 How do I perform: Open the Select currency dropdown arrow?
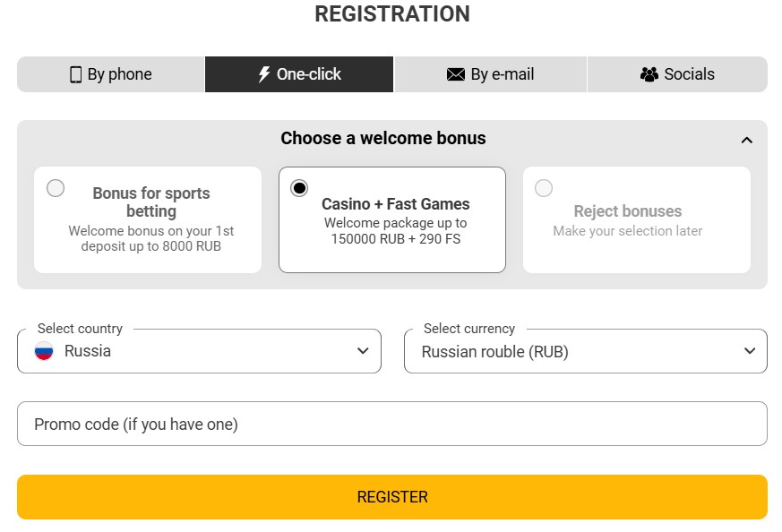[750, 351]
